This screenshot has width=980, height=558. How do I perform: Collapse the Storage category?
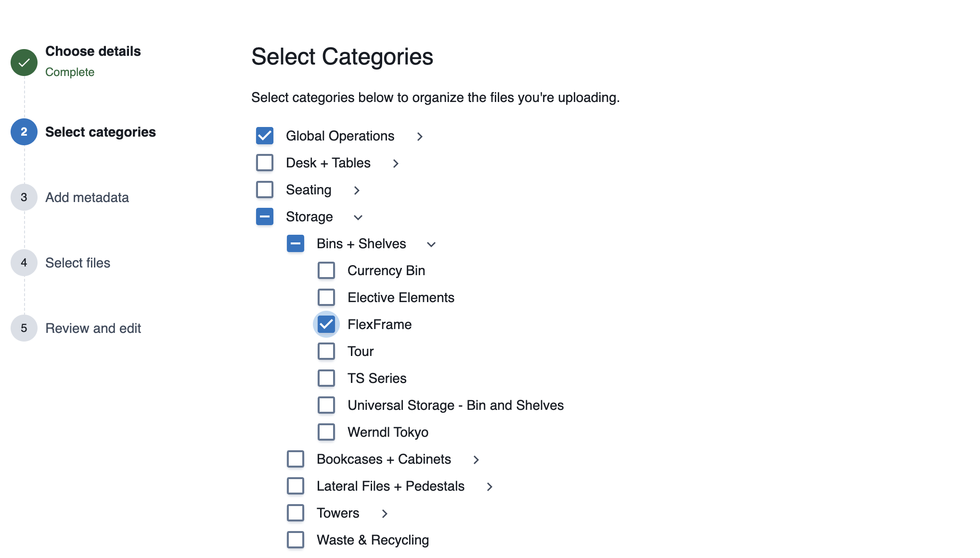pyautogui.click(x=358, y=217)
